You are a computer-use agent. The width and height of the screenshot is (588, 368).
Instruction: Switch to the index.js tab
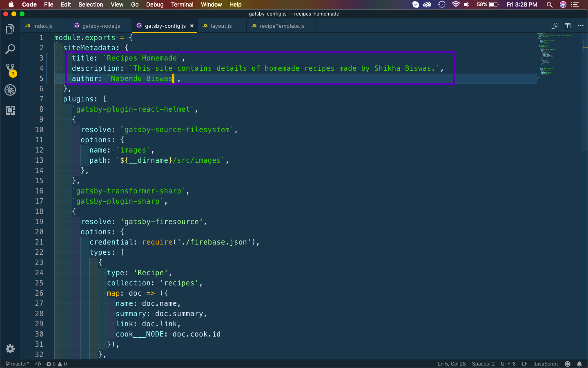coord(45,26)
